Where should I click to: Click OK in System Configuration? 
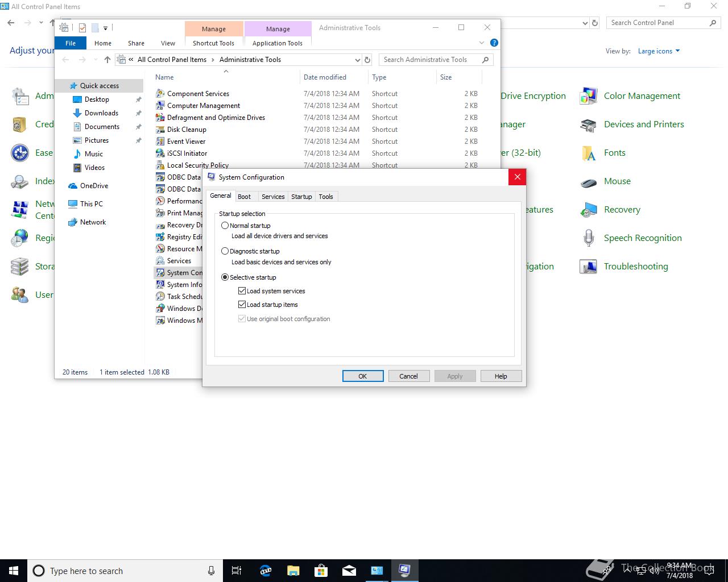point(363,376)
